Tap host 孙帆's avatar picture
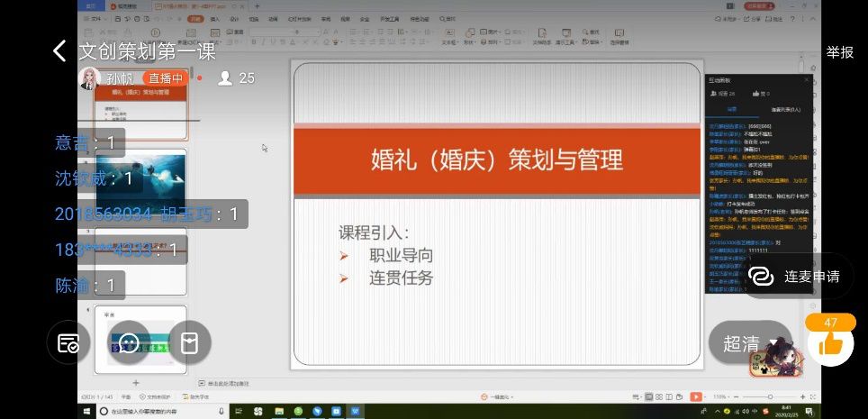868x419 pixels. coord(89,79)
